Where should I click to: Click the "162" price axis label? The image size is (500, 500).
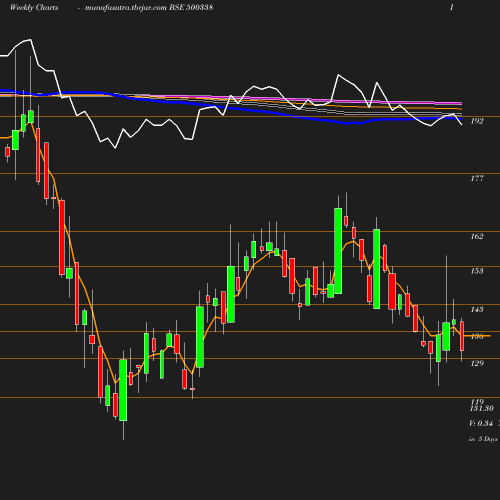pos(477,237)
